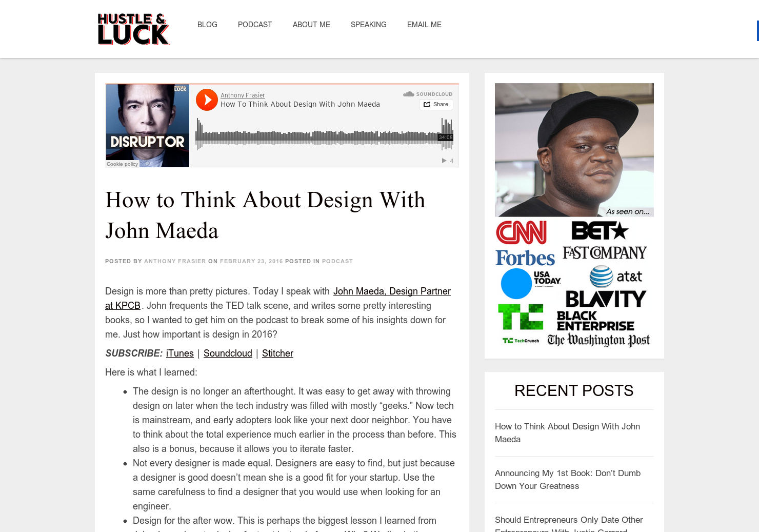Open recent post about Don't Dumb Down Your Greatness
This screenshot has height=532, width=759.
click(568, 480)
